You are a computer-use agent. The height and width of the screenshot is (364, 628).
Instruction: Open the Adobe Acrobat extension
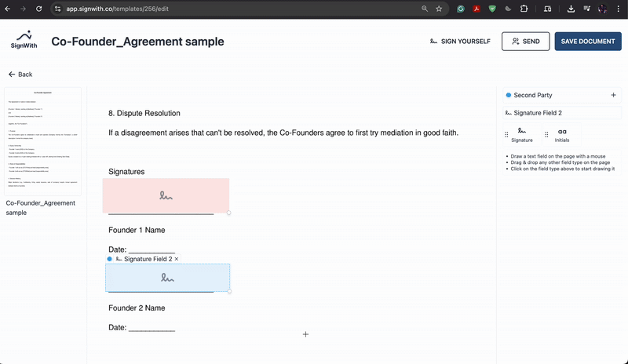coord(476,9)
